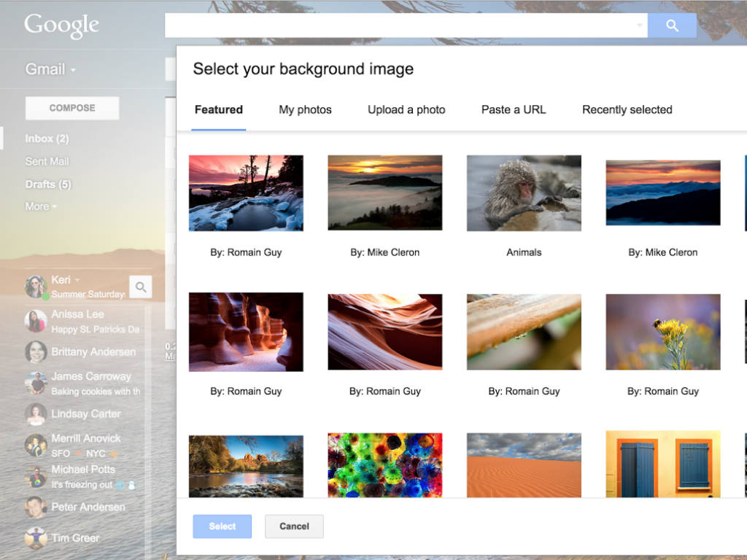The width and height of the screenshot is (747, 560).
Task: Click the blue search magnifier button
Action: 672,26
